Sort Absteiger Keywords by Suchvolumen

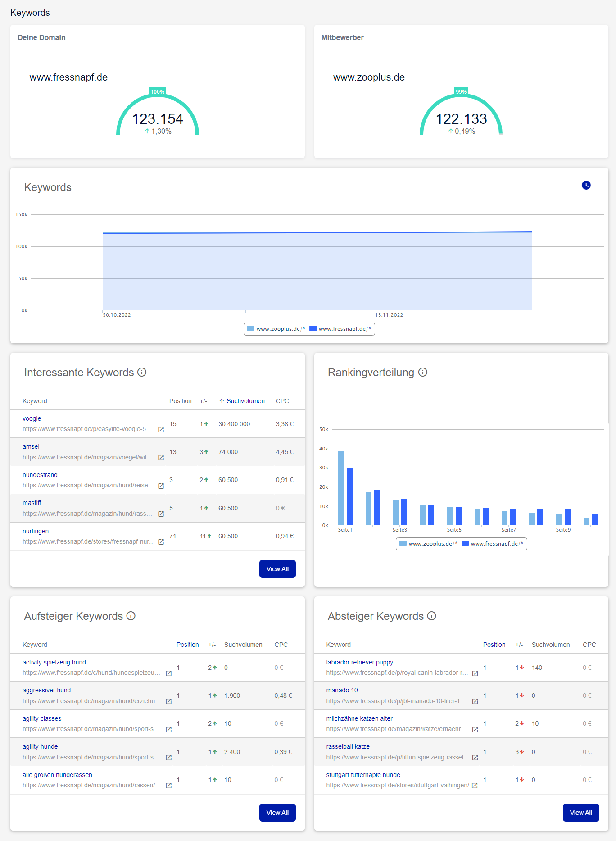coord(550,645)
